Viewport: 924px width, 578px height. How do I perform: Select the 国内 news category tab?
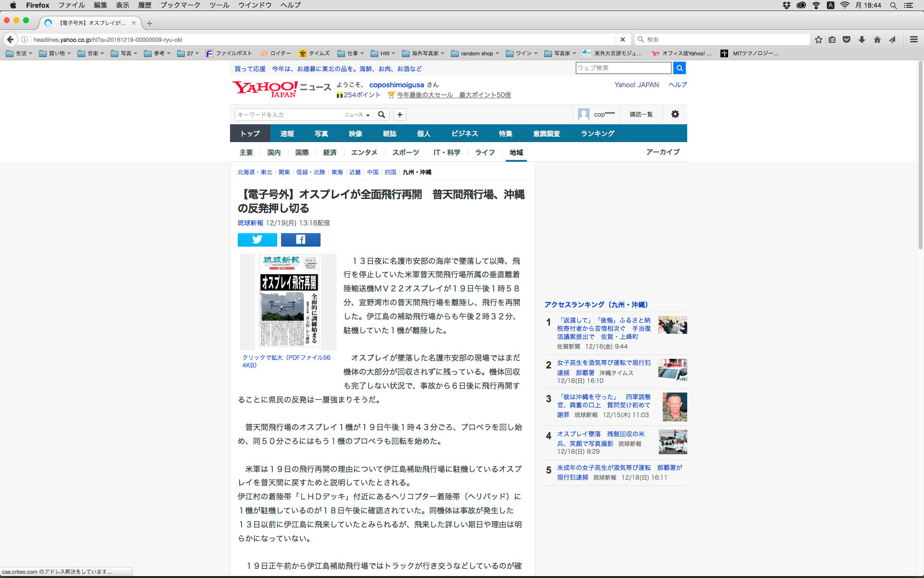click(x=274, y=152)
